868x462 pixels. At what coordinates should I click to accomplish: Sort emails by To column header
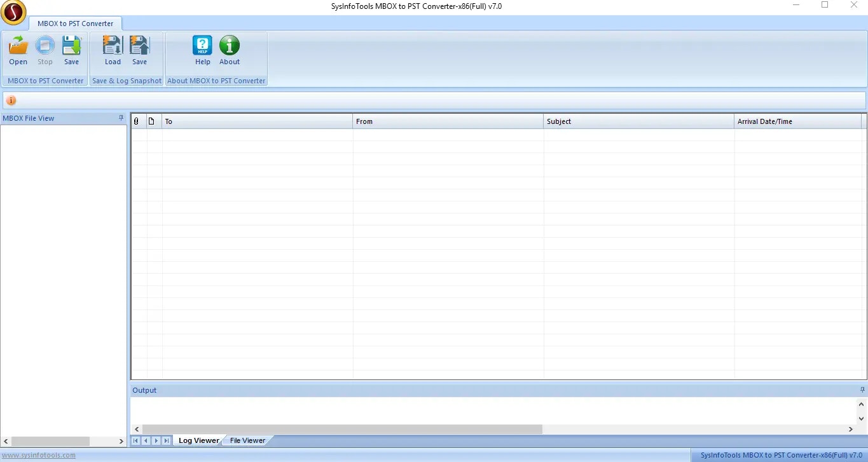pos(258,121)
